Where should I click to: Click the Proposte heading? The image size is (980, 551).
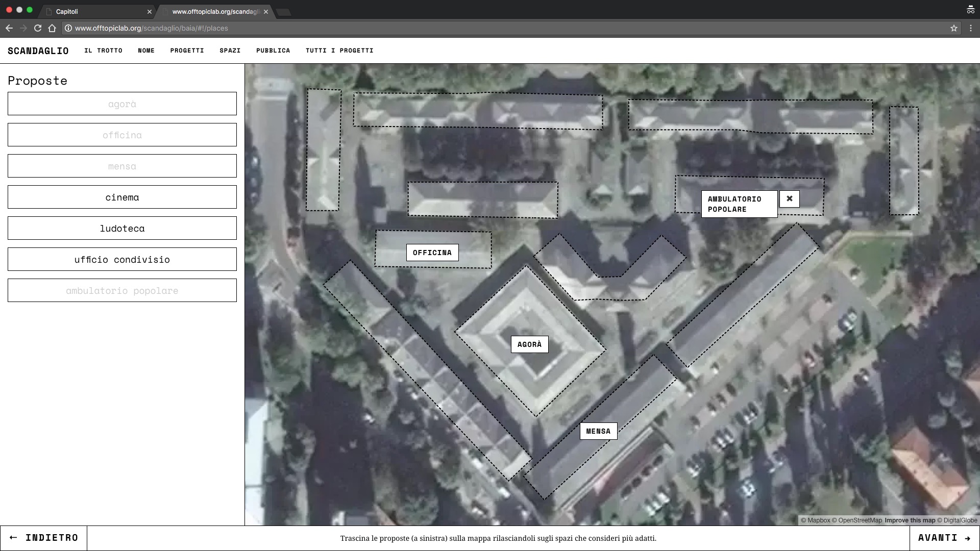pyautogui.click(x=38, y=81)
